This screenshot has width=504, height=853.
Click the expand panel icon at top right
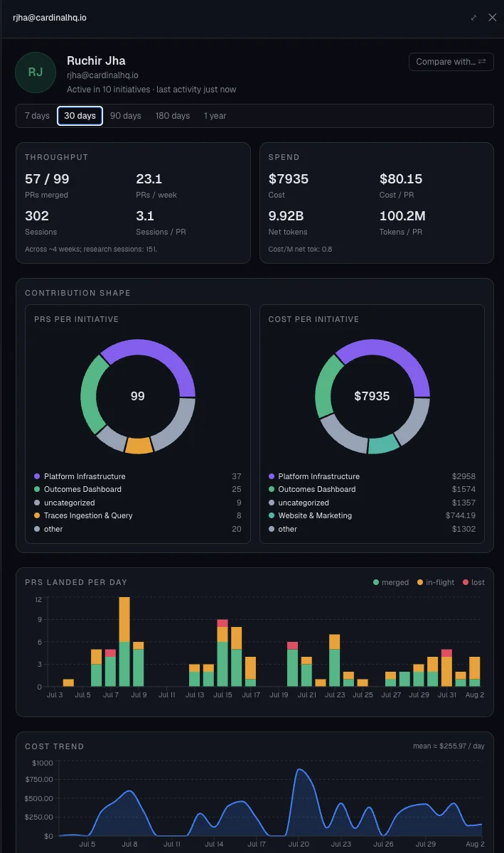point(474,18)
